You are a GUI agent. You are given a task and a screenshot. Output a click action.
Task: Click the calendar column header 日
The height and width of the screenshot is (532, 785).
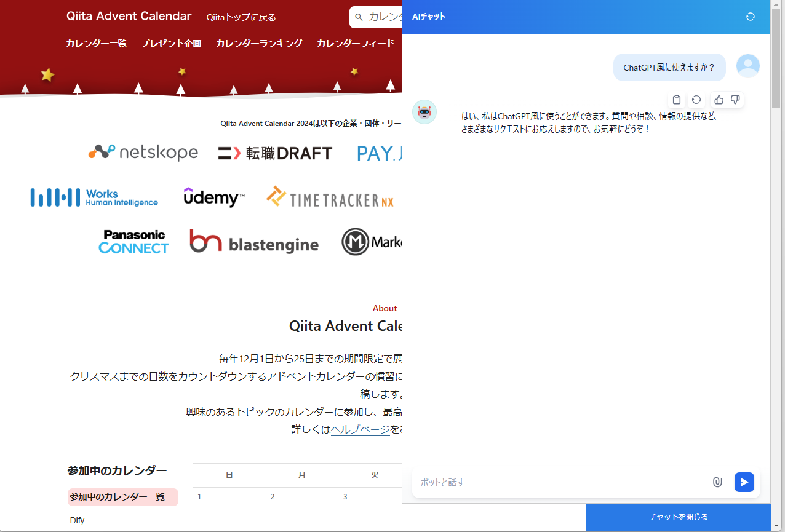tap(229, 475)
